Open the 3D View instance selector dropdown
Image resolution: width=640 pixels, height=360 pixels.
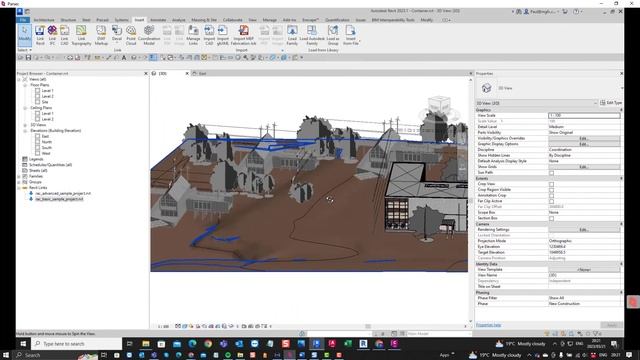(537, 103)
